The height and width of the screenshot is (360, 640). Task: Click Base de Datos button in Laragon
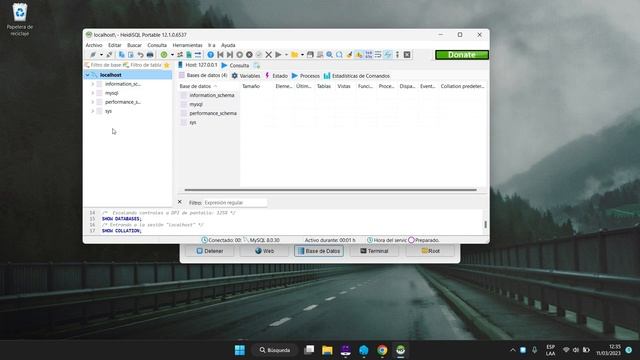coord(319,251)
